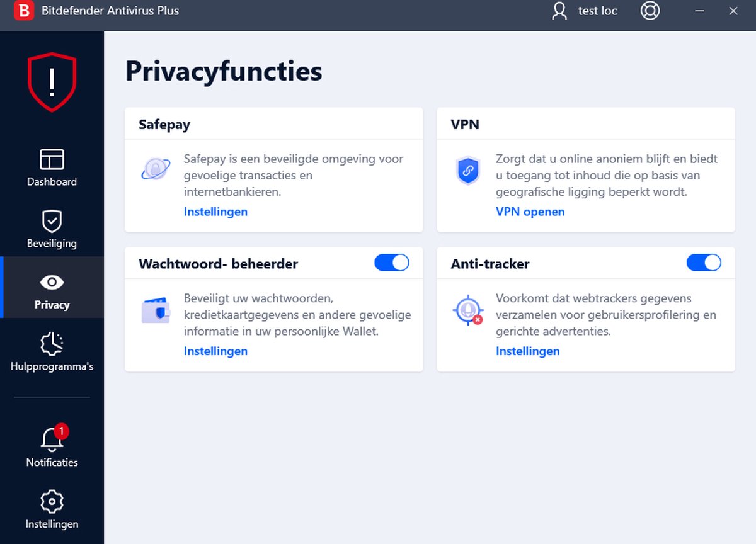Open Anti-tracker Instellingen
Viewport: 756px width, 544px height.
pos(528,351)
